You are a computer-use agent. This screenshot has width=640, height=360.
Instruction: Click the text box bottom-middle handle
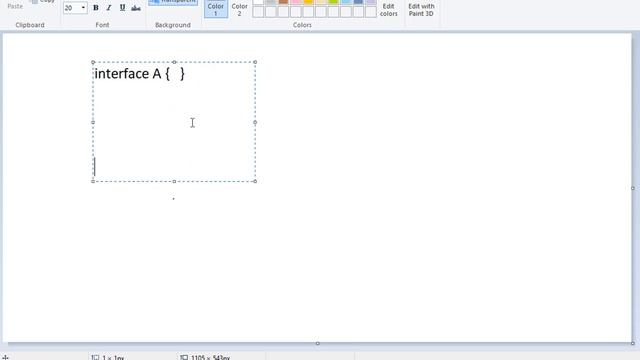pos(174,181)
